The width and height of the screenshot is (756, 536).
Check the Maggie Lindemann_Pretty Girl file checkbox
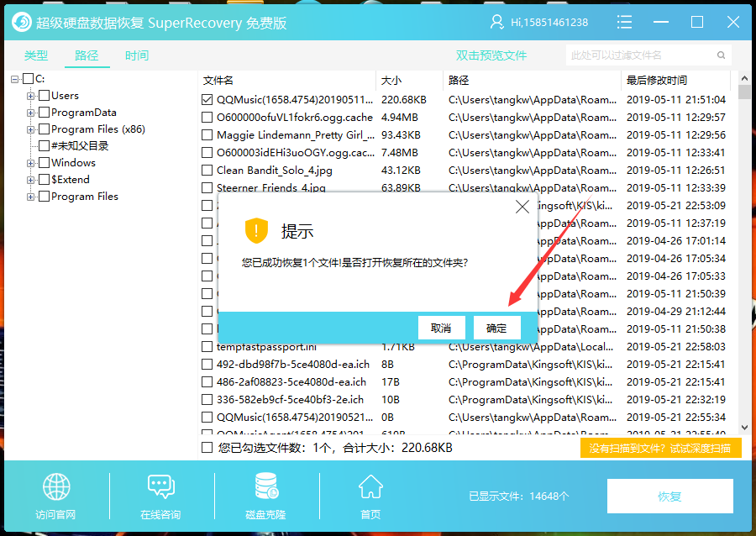(x=207, y=135)
